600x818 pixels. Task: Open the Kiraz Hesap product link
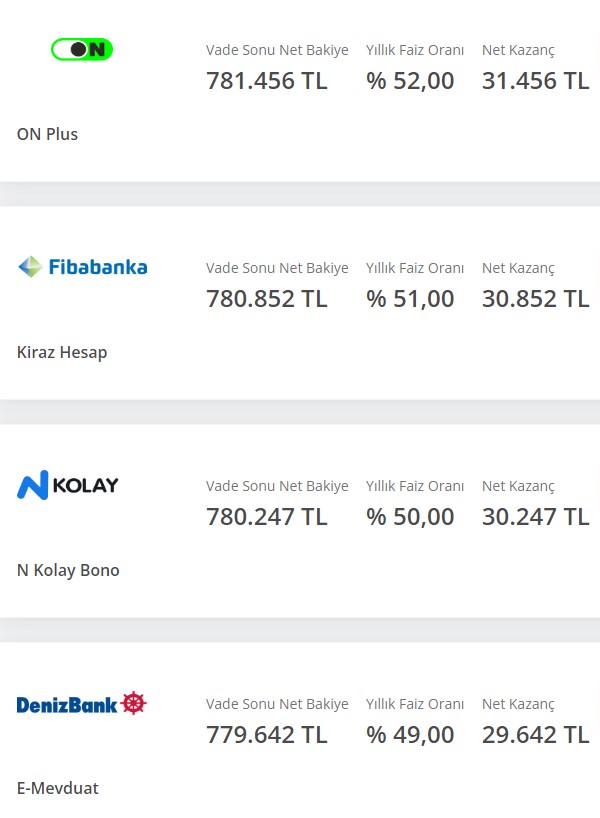pos(62,352)
